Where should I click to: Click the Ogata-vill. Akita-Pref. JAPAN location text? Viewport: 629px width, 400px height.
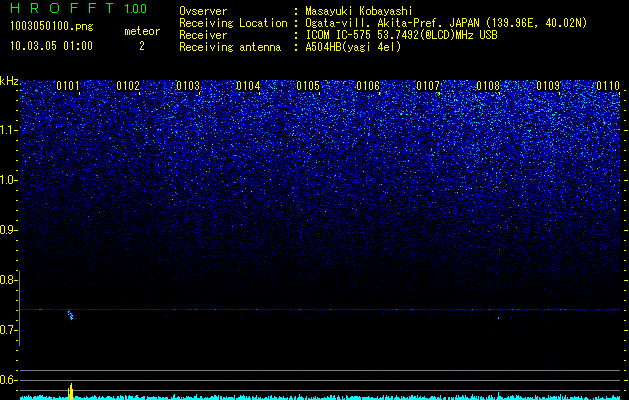point(448,23)
